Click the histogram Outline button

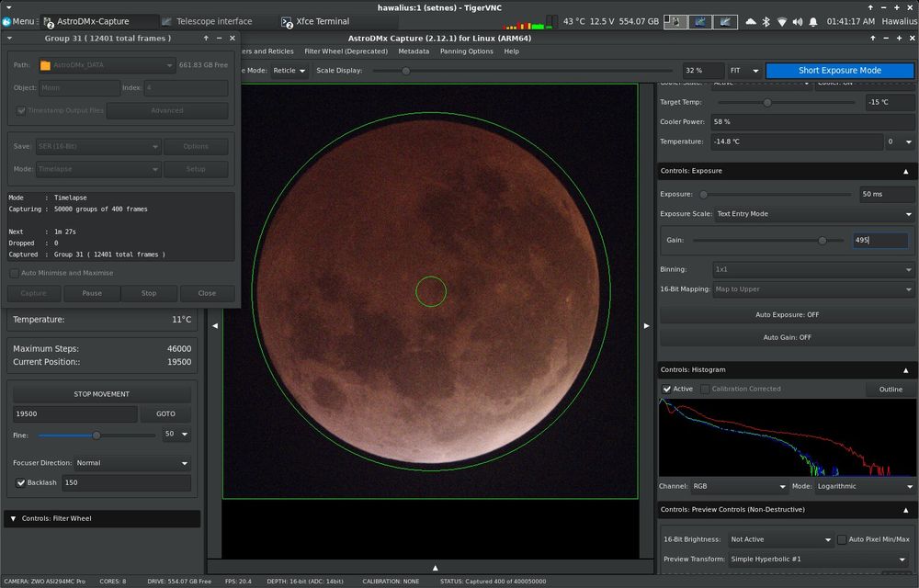pos(891,390)
